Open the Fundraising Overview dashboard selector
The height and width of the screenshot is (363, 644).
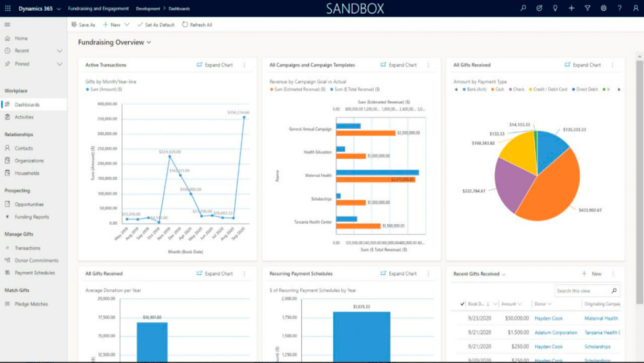pos(114,42)
